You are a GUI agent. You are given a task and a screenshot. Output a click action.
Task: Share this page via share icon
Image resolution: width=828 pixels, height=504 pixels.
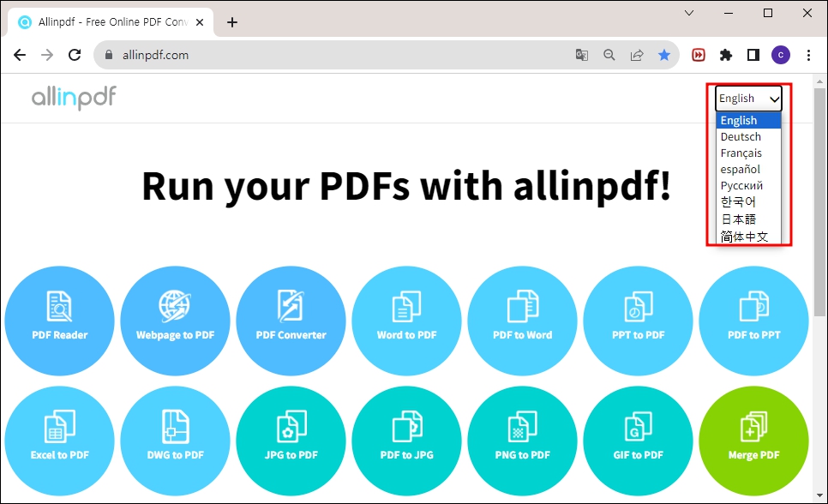[x=637, y=55]
